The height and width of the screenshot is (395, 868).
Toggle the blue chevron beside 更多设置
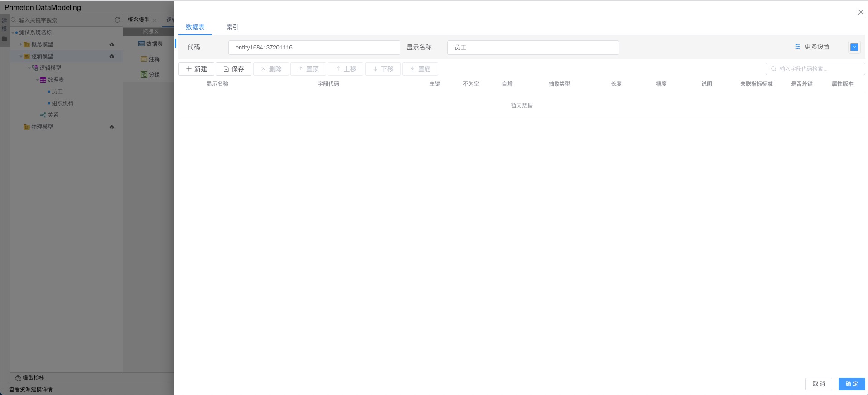(x=854, y=47)
